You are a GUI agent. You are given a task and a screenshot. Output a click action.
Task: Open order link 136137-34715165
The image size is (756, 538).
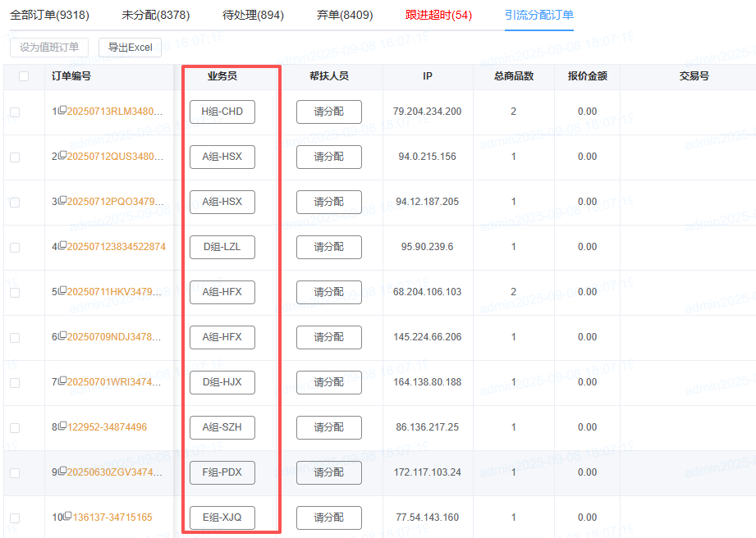pyautogui.click(x=112, y=517)
